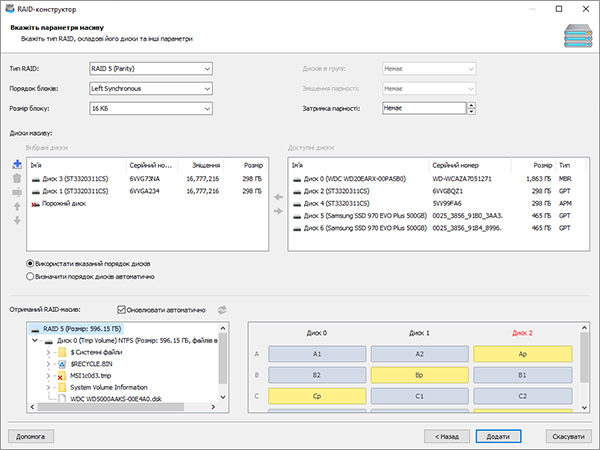Click drive icon of Диск 0 WDC WD20EARX
Viewport: 600px width, 450px height.
click(x=297, y=179)
